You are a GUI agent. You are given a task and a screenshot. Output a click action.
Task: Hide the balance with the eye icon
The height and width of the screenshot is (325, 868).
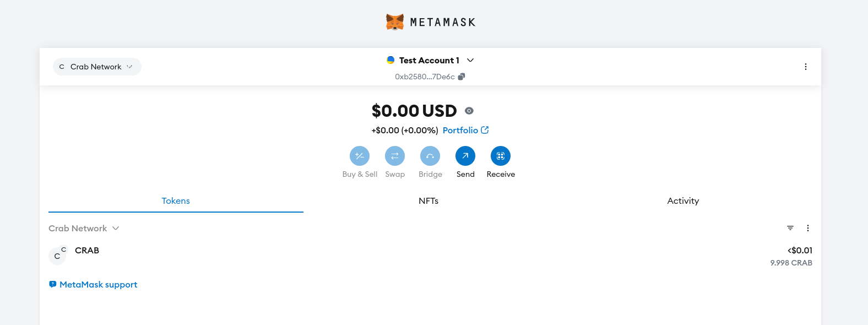469,111
